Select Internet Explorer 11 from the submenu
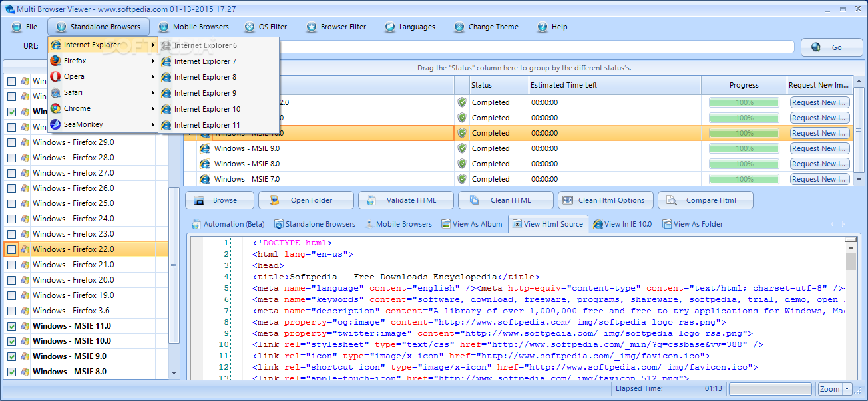 tap(218, 125)
